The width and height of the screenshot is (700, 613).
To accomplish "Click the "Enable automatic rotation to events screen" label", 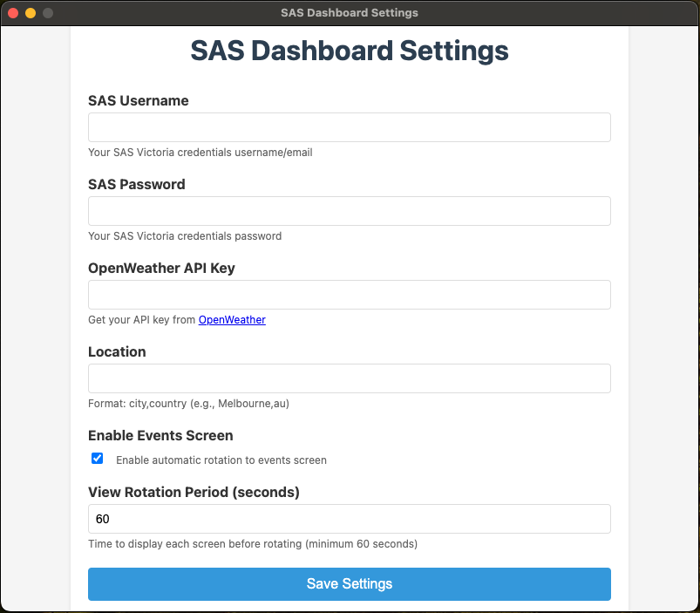I will (x=221, y=460).
